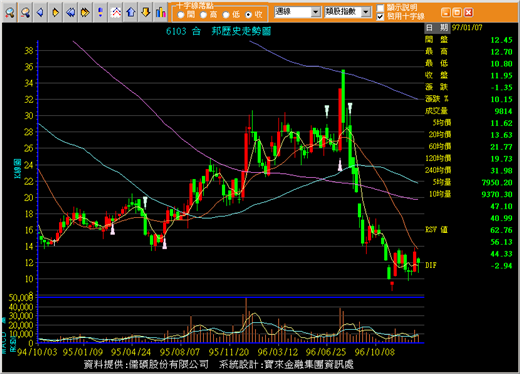Jump backward with double blue arrows
520x374 pixels.
click(70, 13)
